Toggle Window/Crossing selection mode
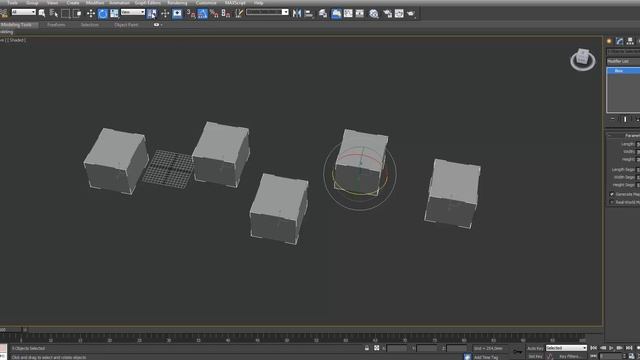The image size is (640, 360). pos(77,13)
